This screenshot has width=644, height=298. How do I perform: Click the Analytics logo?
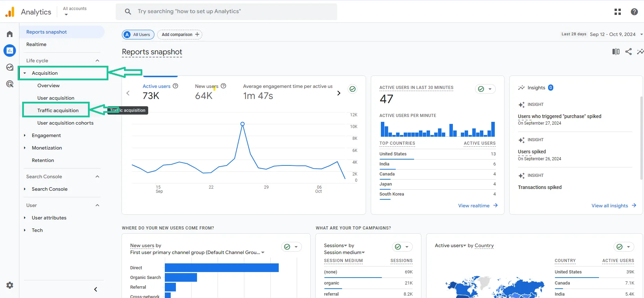pyautogui.click(x=10, y=12)
